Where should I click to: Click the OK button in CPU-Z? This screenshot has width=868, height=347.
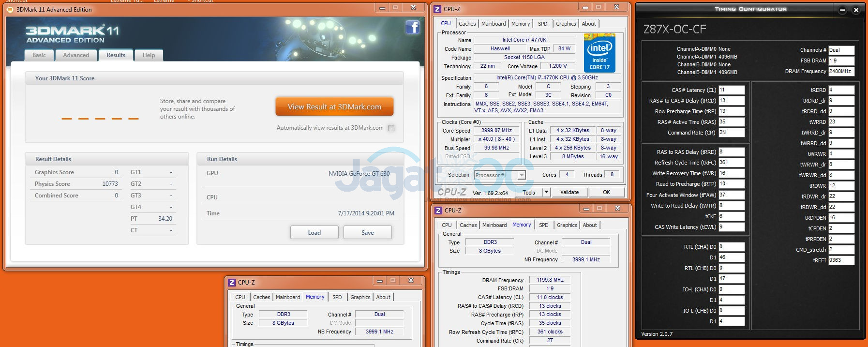pyautogui.click(x=606, y=192)
